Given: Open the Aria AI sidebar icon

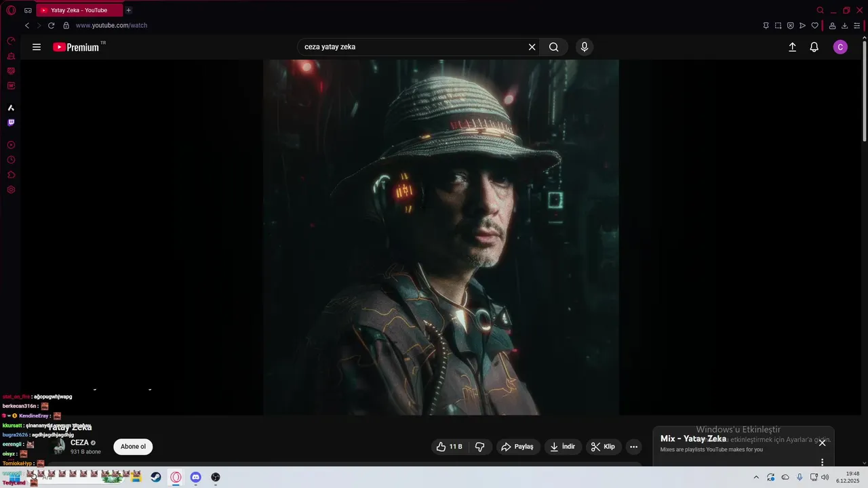Looking at the screenshot, I should (11, 108).
